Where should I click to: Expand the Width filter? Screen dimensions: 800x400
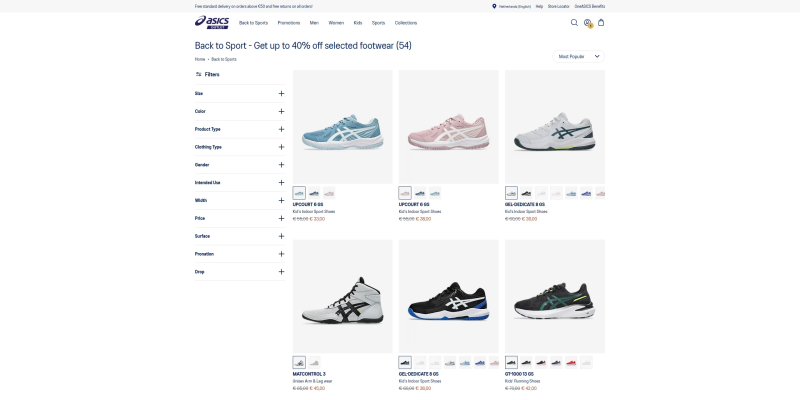240,201
